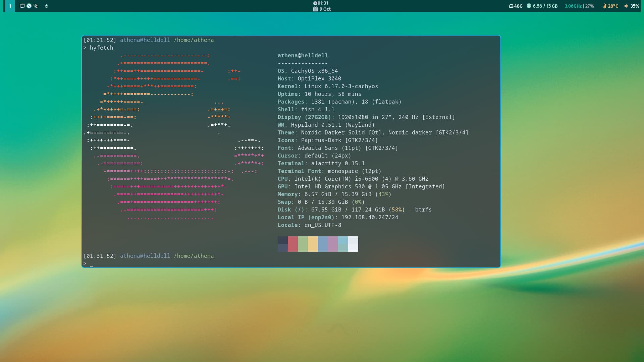Image resolution: width=644 pixels, height=362 pixels.
Task: Click the green palette color block
Action: [x=303, y=244]
